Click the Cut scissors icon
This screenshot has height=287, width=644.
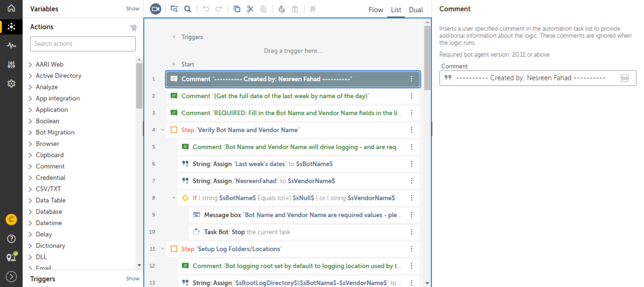(250, 9)
